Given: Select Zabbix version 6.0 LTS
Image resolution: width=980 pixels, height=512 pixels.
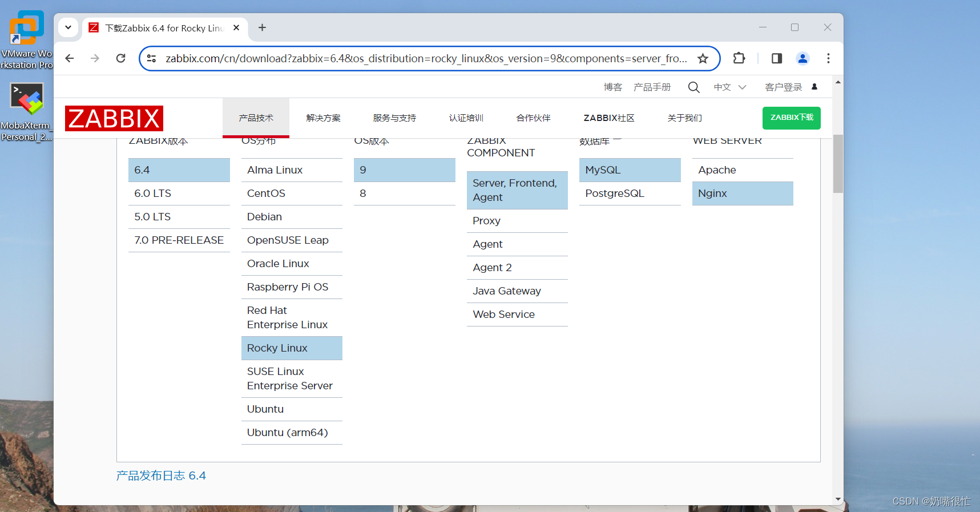Looking at the screenshot, I should pos(179,193).
